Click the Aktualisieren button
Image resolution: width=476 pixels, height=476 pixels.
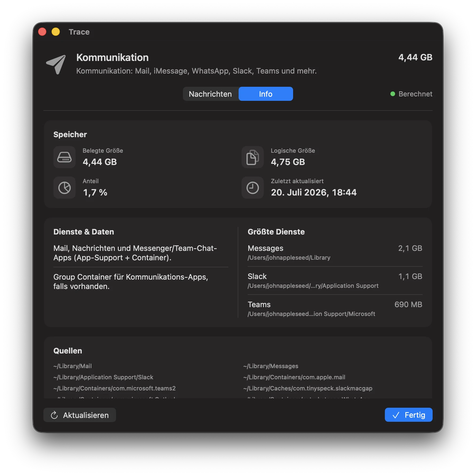pos(80,415)
